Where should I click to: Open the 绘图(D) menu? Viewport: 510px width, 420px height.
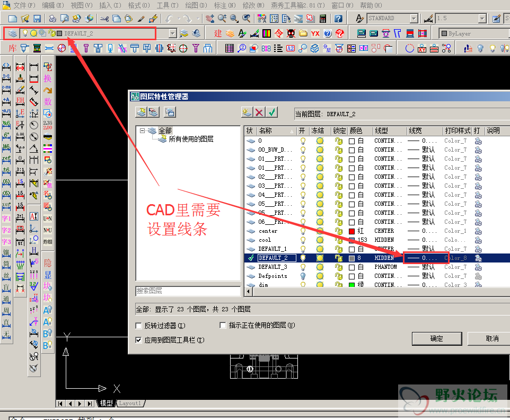[x=196, y=5]
